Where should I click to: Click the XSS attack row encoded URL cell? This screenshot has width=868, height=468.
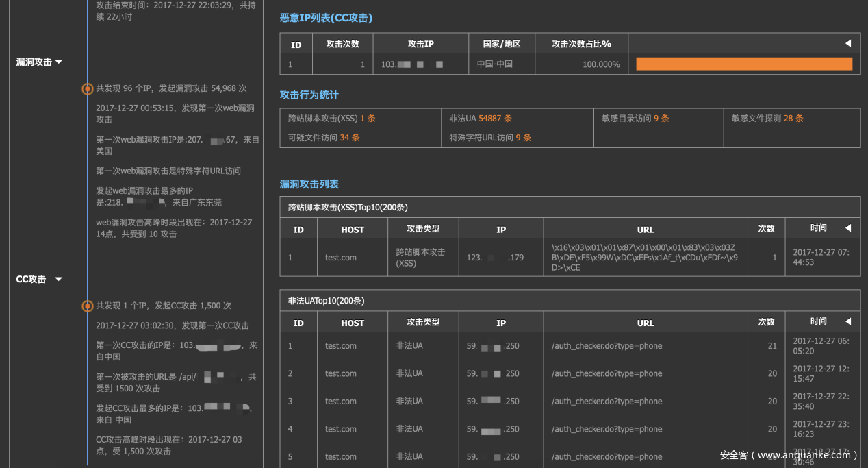click(644, 258)
